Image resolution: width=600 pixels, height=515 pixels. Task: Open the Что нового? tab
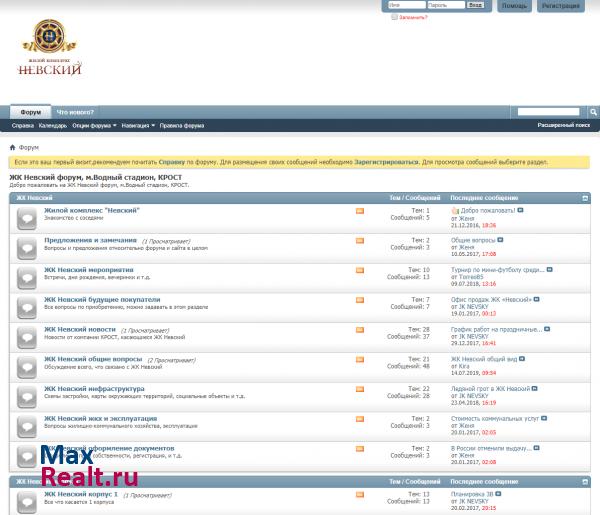tap(75, 112)
